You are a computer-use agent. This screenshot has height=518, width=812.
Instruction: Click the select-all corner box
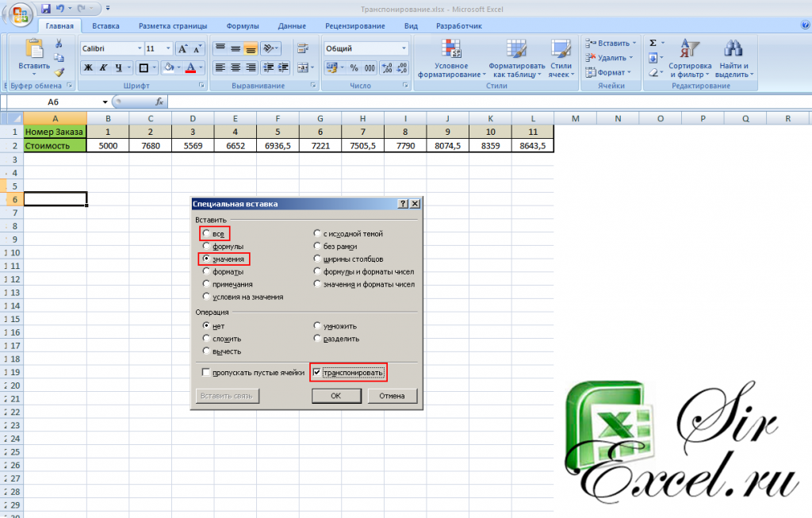point(16,119)
